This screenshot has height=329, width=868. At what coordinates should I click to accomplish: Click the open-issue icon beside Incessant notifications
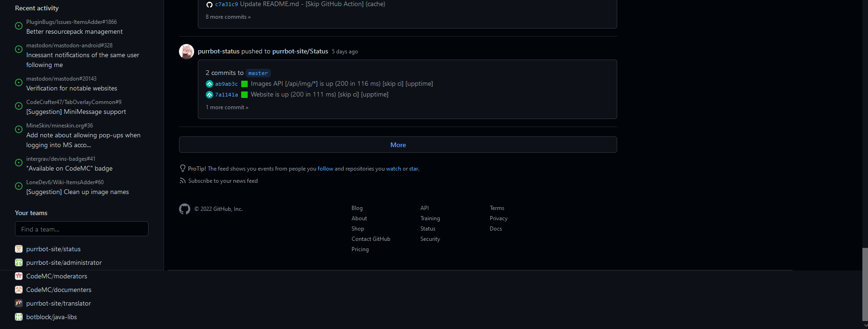point(19,49)
